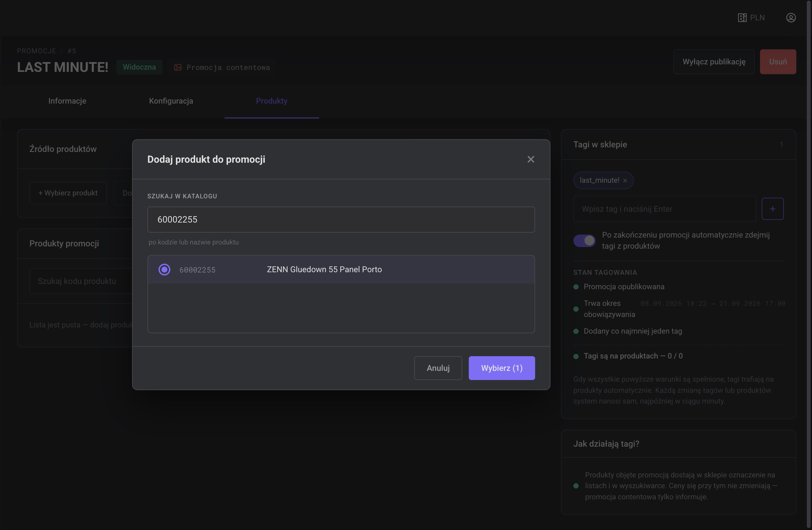Click the plus button to add tag
Viewport: 812px width, 530px height.
(772, 209)
